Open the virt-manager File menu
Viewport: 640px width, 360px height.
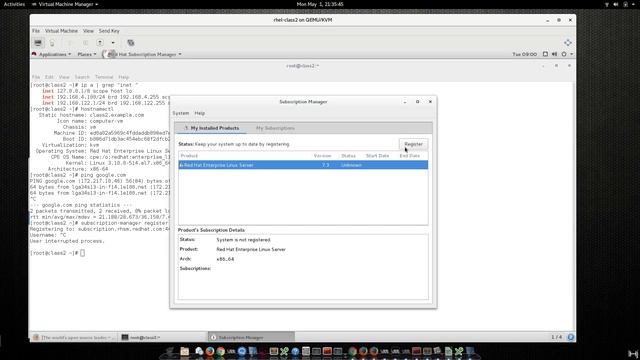click(36, 31)
